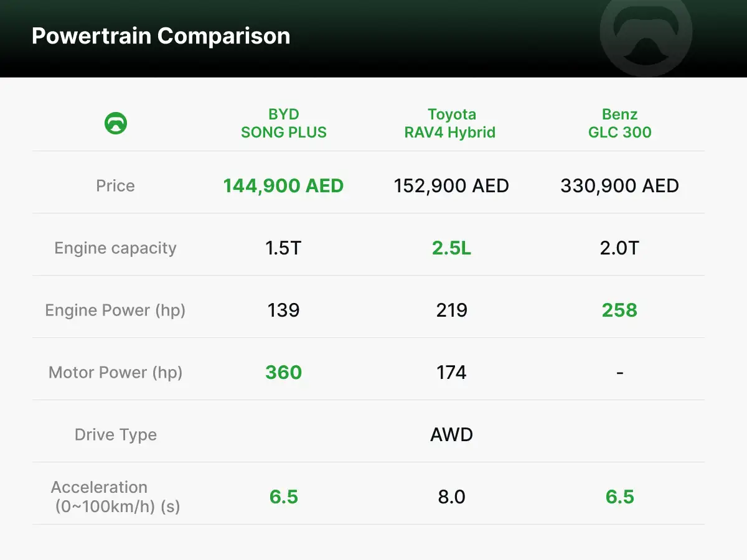Select the BYD SONG PLUS column header
This screenshot has height=560, width=747.
click(x=284, y=123)
